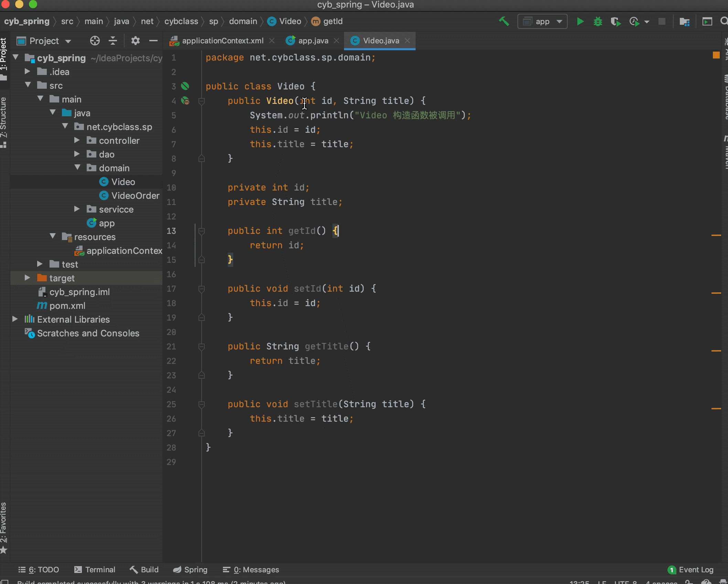Open the Event Log

coord(690,570)
